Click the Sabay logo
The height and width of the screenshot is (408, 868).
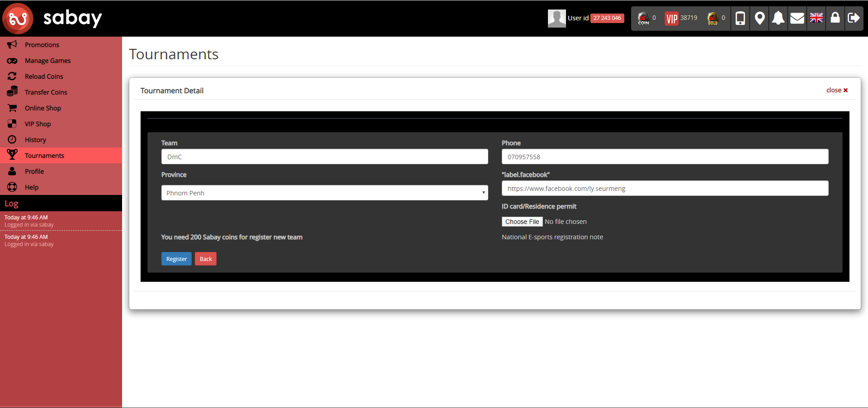tap(52, 19)
